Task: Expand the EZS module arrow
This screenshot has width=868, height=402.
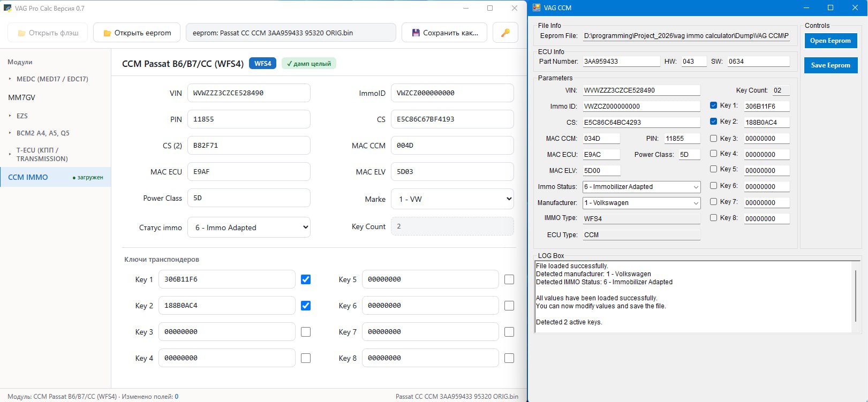Action: pyautogui.click(x=10, y=116)
